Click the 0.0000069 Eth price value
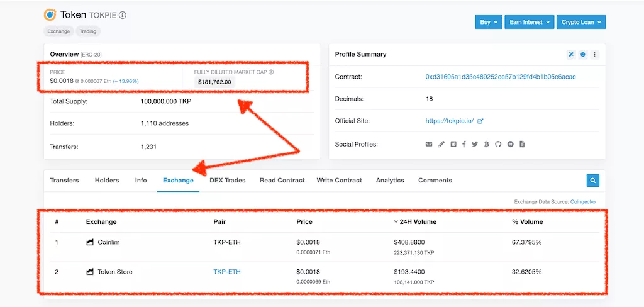644x307 pixels. (313, 282)
